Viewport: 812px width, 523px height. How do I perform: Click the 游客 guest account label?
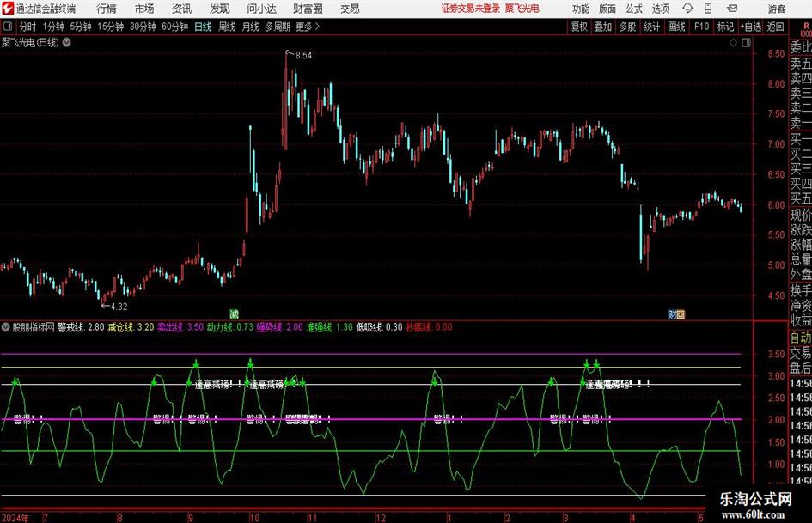[x=777, y=9]
